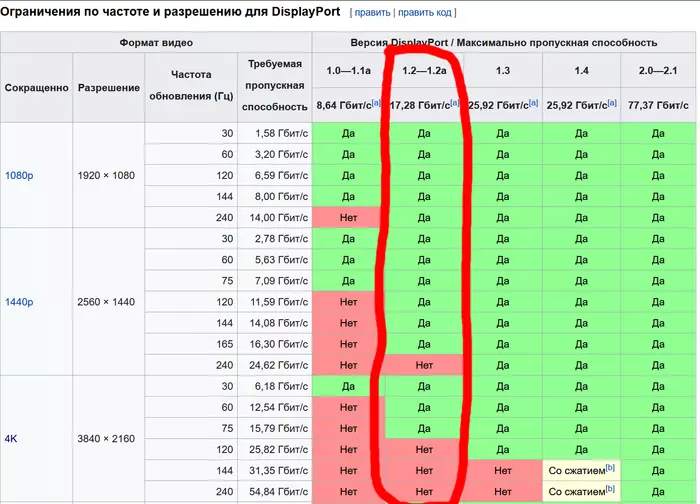700x504 pixels.
Task: Select the "8,00 Гбит/с" cell
Action: [275, 196]
